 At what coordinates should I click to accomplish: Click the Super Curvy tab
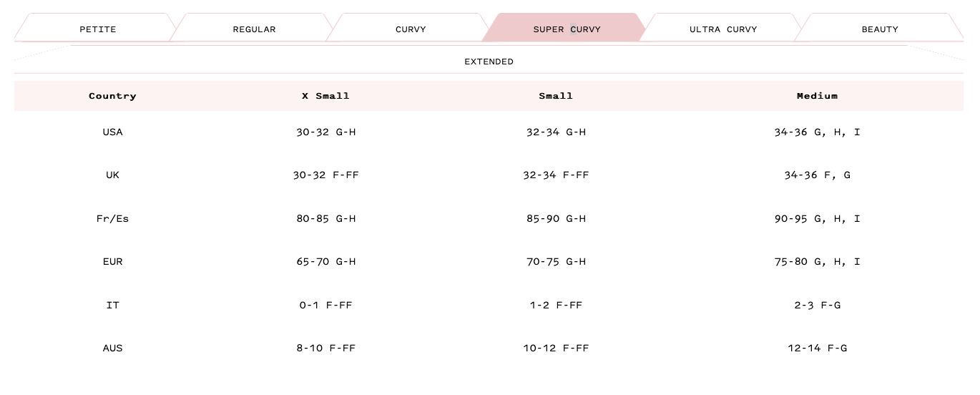pos(567,29)
